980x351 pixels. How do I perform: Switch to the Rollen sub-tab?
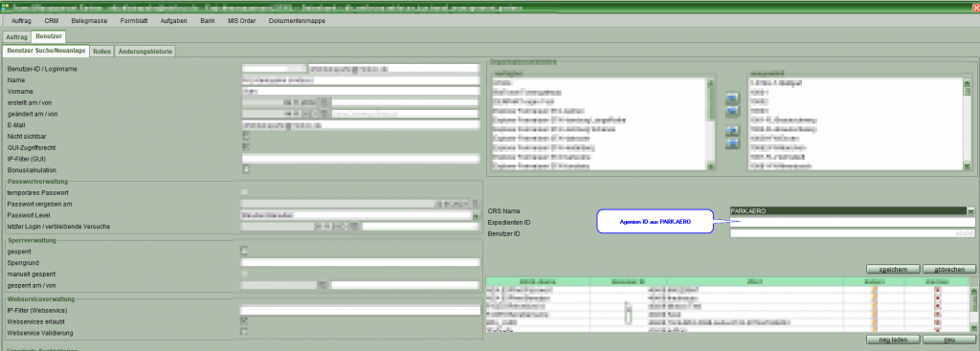click(x=101, y=52)
